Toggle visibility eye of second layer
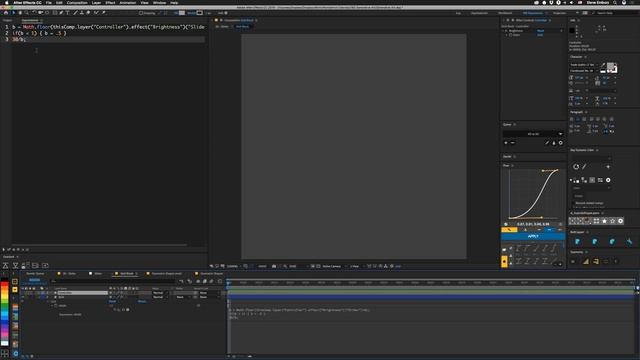640x360 pixels. tap(23, 297)
